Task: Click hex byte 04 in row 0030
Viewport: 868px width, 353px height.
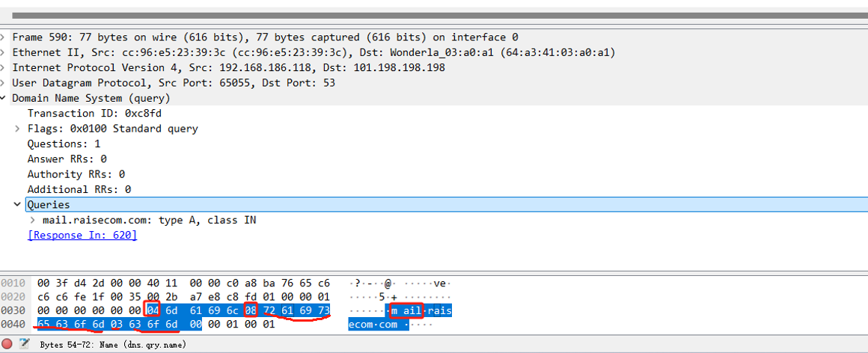Action: (x=153, y=311)
